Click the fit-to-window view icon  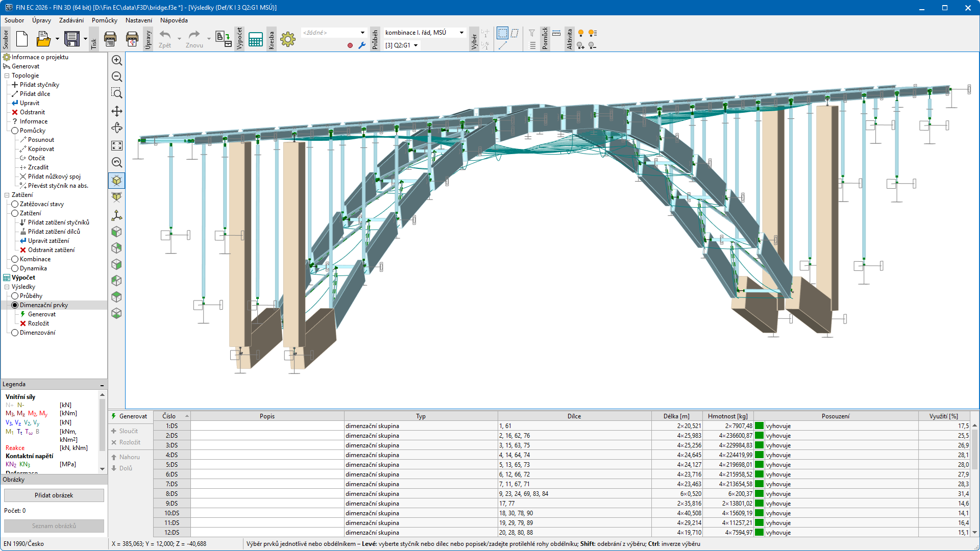[117, 146]
